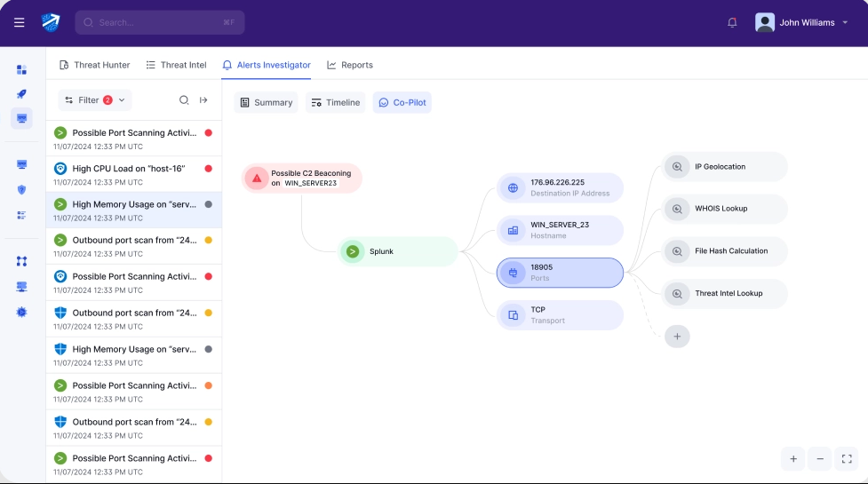Switch to the Threat Hunter tab
Image resolution: width=868 pixels, height=484 pixels.
tap(95, 65)
